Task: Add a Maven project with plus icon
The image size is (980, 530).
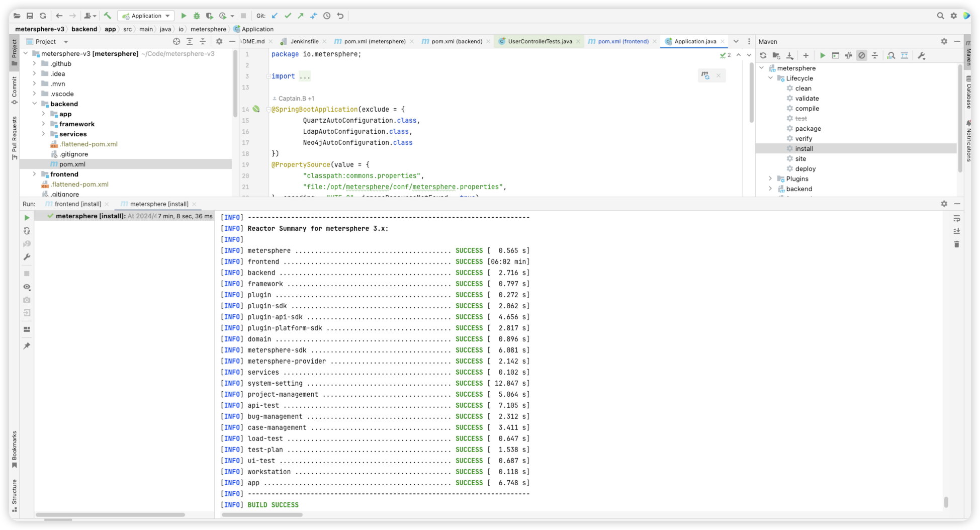Action: (x=806, y=55)
